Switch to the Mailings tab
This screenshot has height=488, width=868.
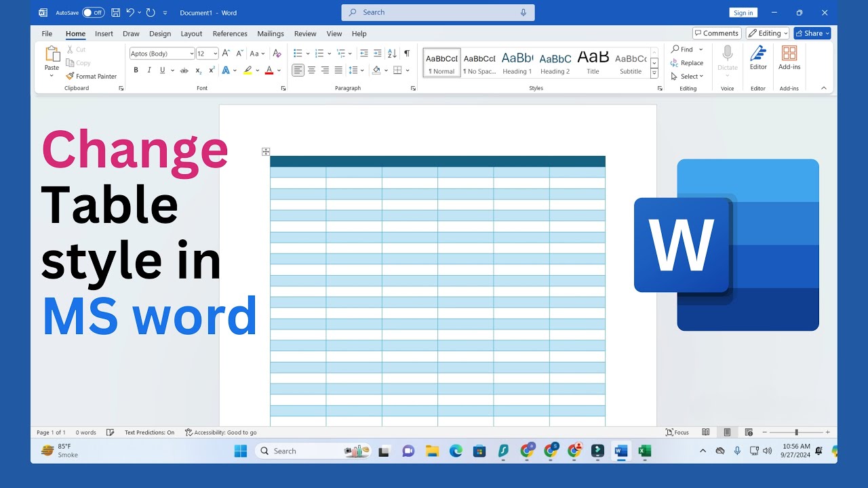[x=271, y=34]
